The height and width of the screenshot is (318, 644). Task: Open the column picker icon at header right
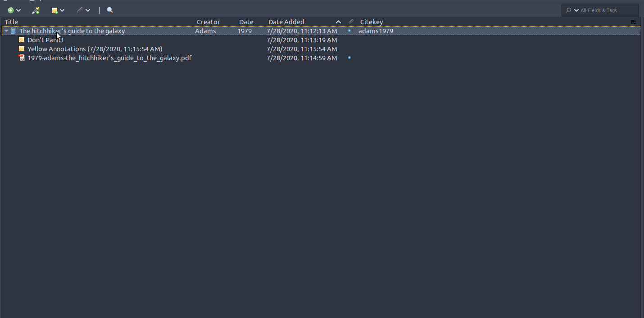[633, 22]
